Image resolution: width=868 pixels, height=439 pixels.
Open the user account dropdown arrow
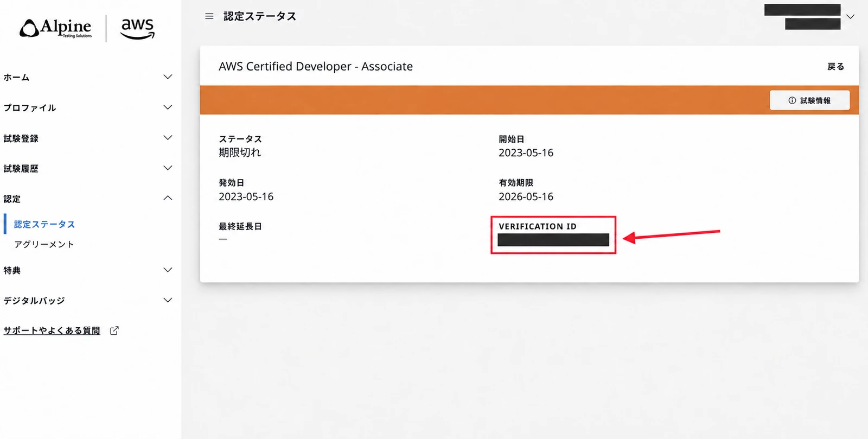click(851, 17)
